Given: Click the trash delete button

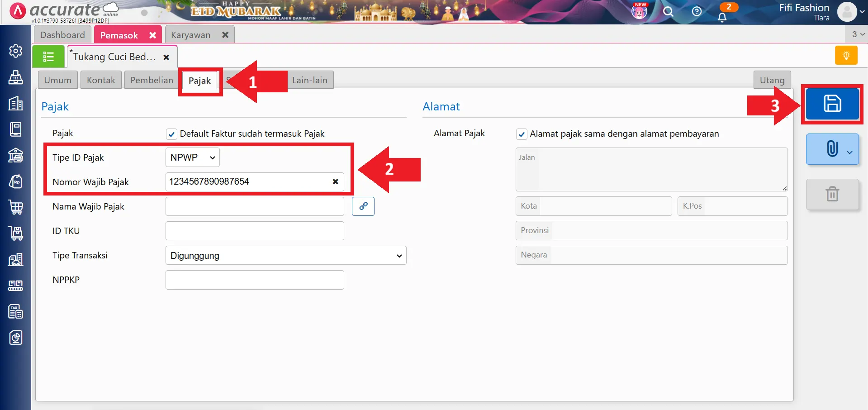Looking at the screenshot, I should pos(832,194).
